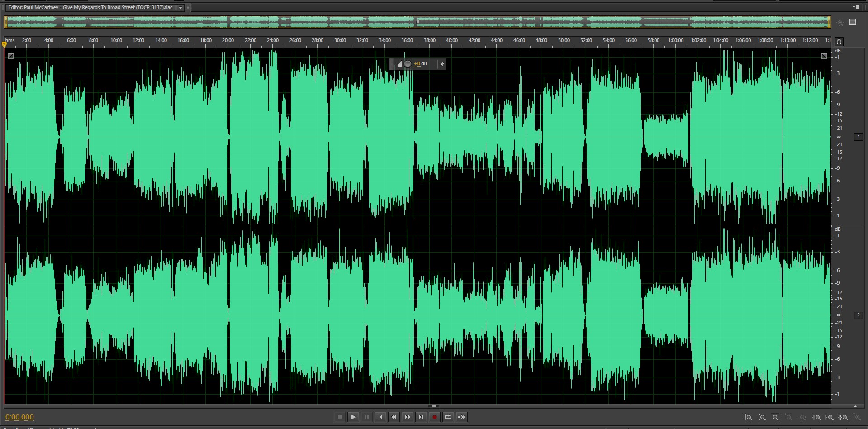
Task: Click the HUD volume adjustment knob
Action: 408,64
